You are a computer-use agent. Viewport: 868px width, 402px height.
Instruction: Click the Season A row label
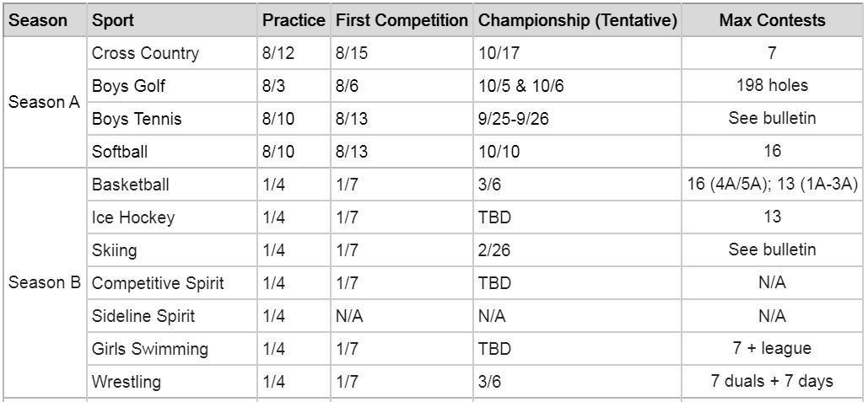click(44, 102)
